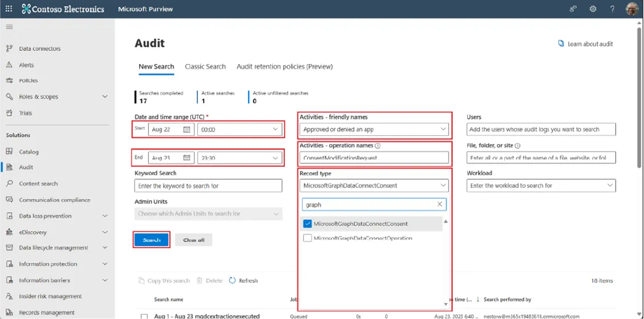The image size is (644, 319).
Task: Click the record type list down arrow
Action: pyautogui.click(x=446, y=304)
